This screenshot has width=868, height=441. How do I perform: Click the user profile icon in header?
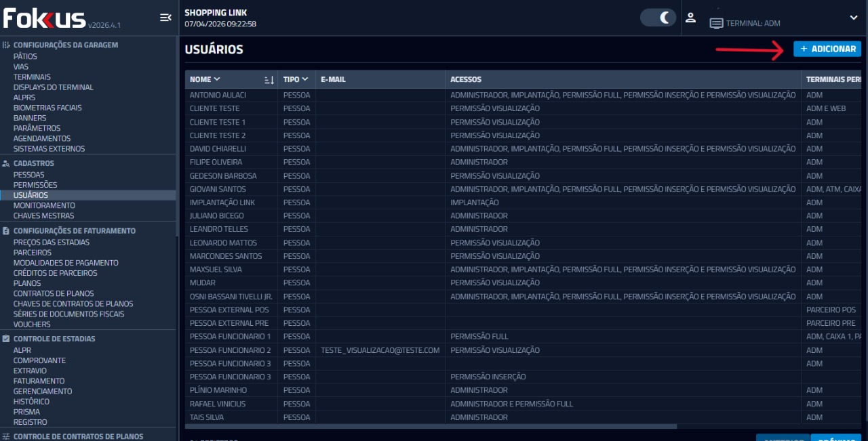690,18
